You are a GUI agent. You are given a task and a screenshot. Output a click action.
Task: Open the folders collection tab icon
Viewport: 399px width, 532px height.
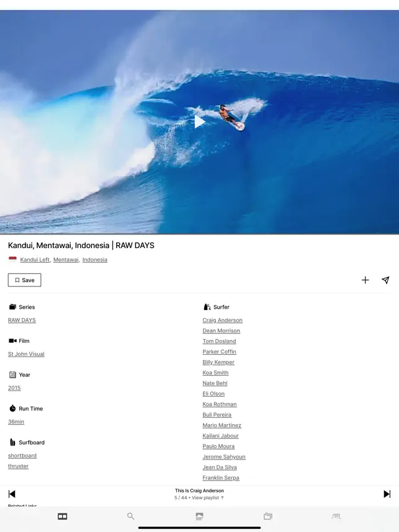tap(268, 516)
